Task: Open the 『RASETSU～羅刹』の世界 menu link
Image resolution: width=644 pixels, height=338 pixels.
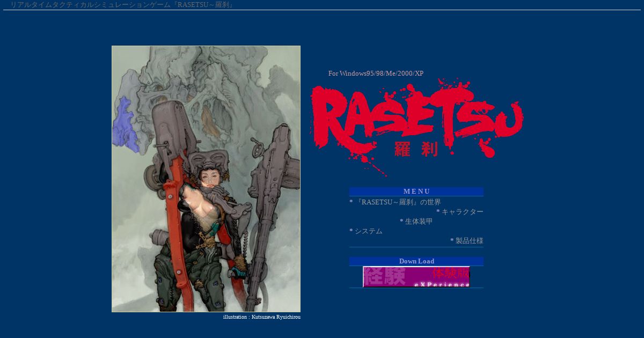Action: [398, 202]
